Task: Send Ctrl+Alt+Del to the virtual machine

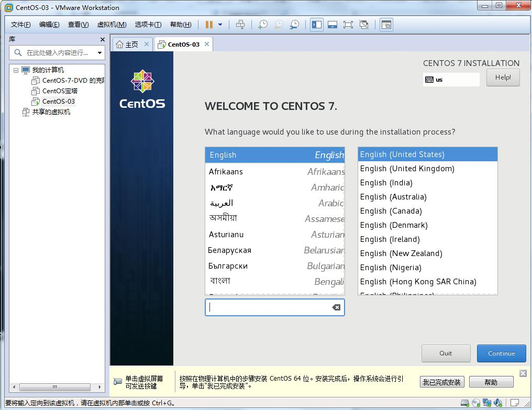Action: point(240,25)
